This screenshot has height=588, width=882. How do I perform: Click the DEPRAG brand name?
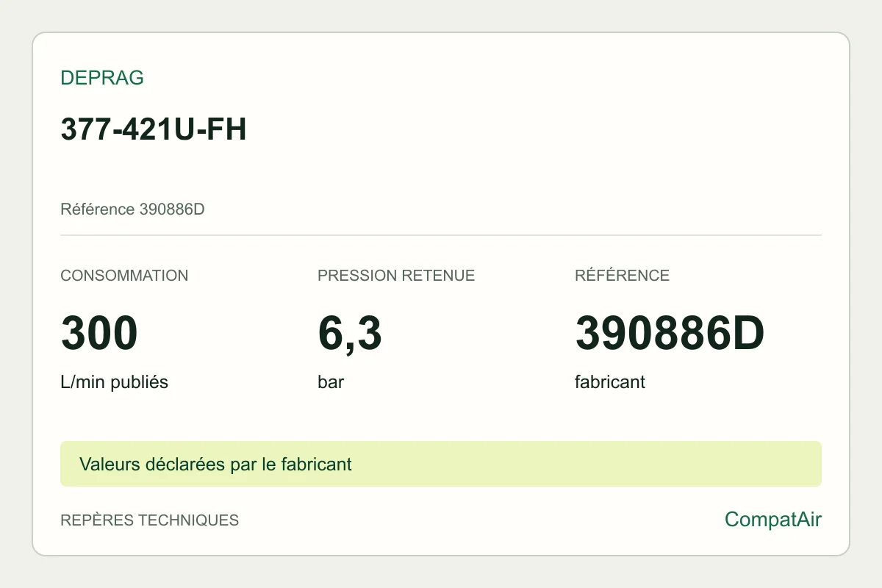click(102, 78)
